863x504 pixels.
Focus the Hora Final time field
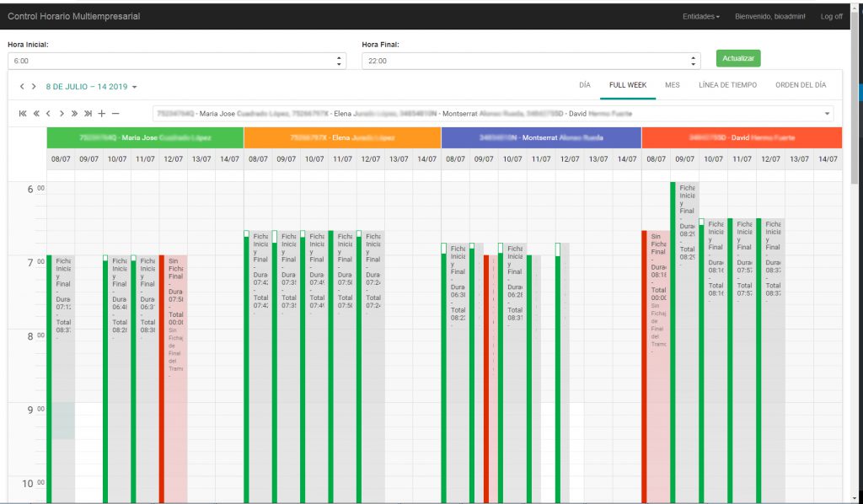[x=531, y=61]
